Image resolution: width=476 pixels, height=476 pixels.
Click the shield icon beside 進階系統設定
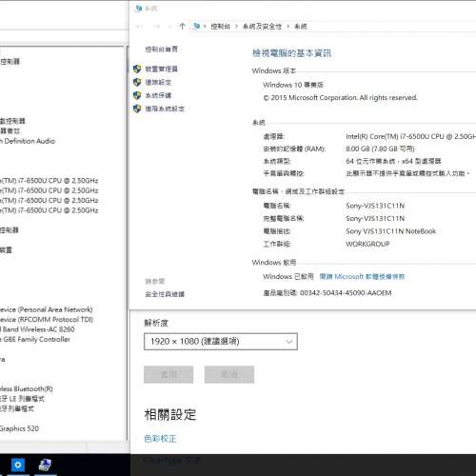click(x=137, y=109)
